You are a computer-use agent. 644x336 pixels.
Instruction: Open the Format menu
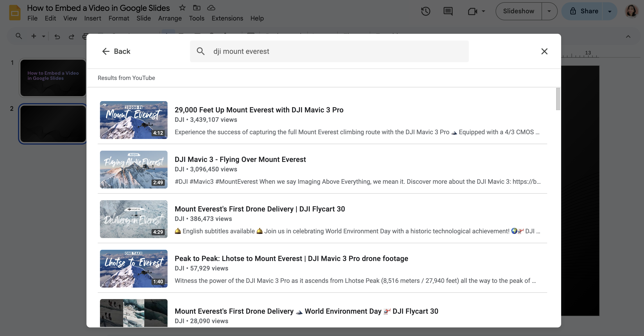click(119, 18)
